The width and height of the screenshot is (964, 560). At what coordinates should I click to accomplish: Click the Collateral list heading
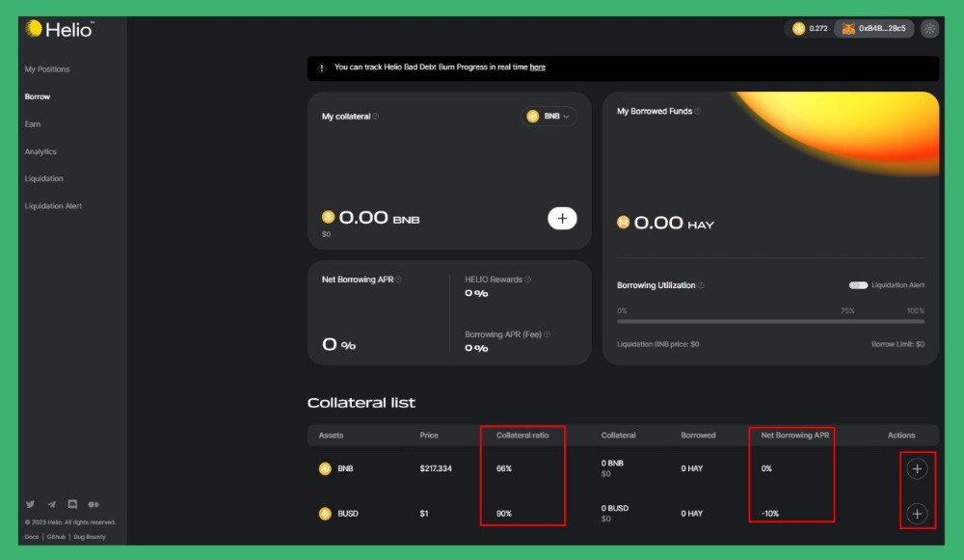[x=361, y=403]
